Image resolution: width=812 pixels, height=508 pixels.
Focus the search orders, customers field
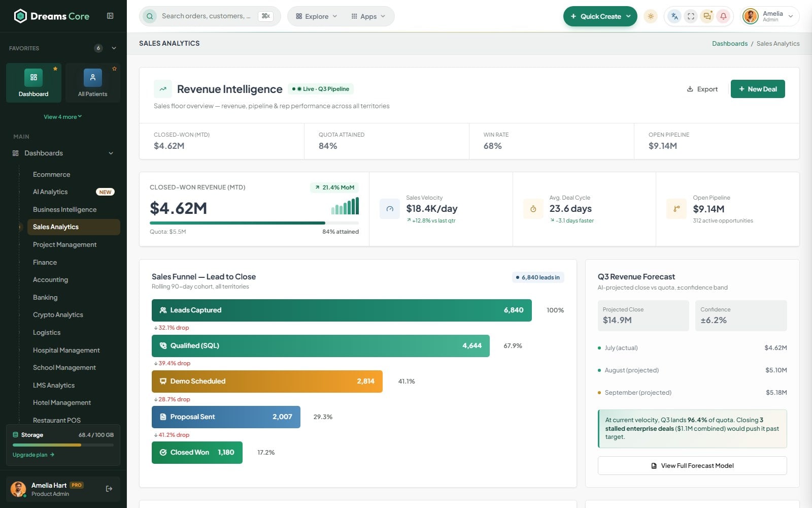tap(210, 16)
